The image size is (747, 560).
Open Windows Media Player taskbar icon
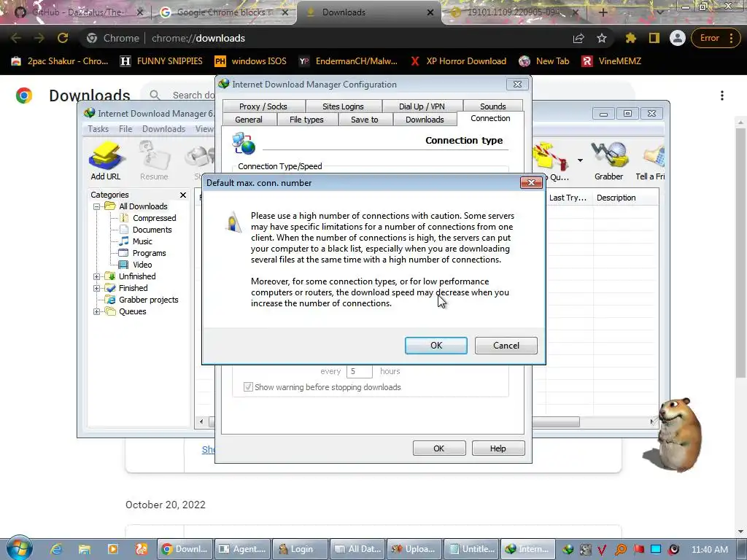coord(113,549)
